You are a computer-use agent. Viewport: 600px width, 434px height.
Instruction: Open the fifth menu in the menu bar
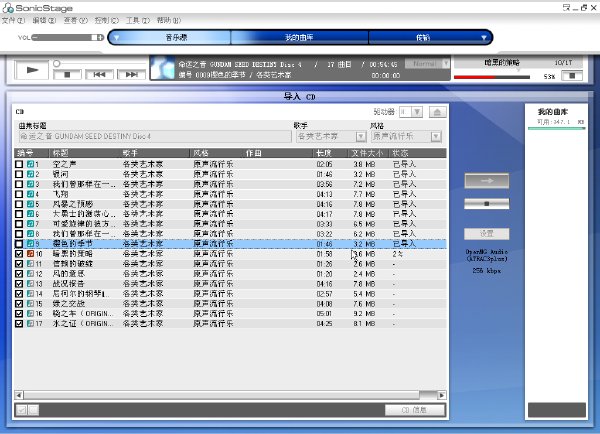(x=138, y=20)
